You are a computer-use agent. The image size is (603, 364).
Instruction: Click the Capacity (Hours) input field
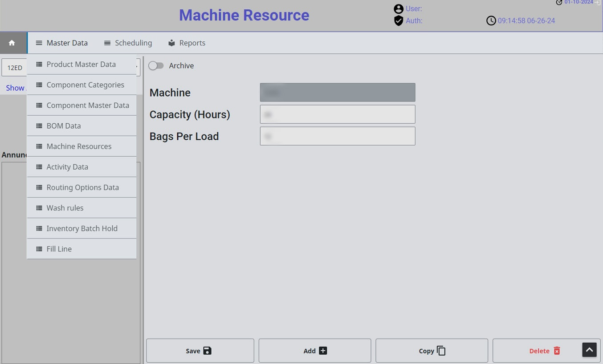coord(338,114)
